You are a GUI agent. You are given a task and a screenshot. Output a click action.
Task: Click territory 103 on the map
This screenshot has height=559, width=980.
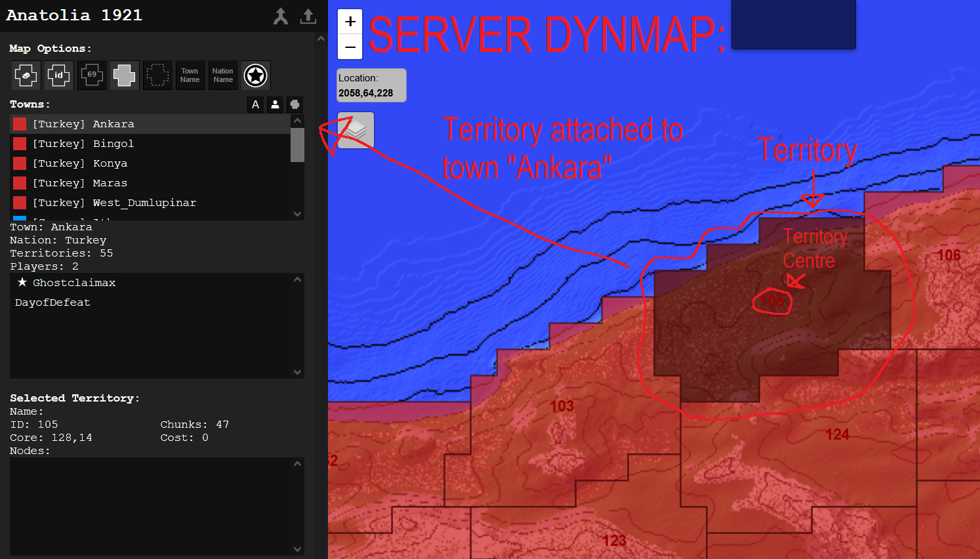click(x=562, y=406)
